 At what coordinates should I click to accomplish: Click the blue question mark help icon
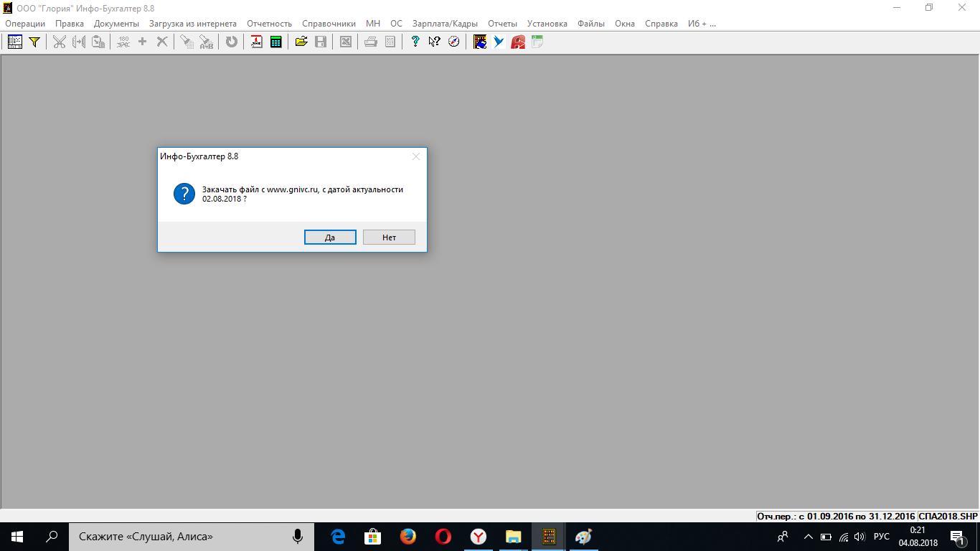pos(415,42)
